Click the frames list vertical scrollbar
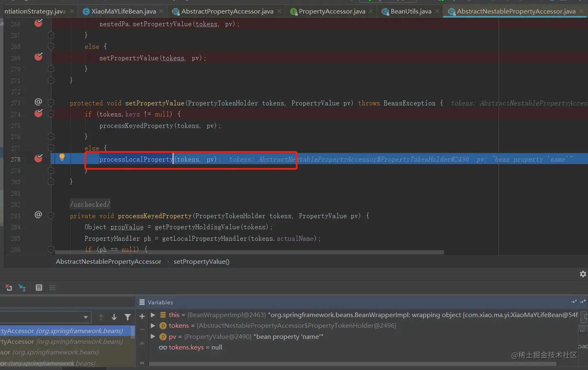The image size is (588, 370). point(133,332)
